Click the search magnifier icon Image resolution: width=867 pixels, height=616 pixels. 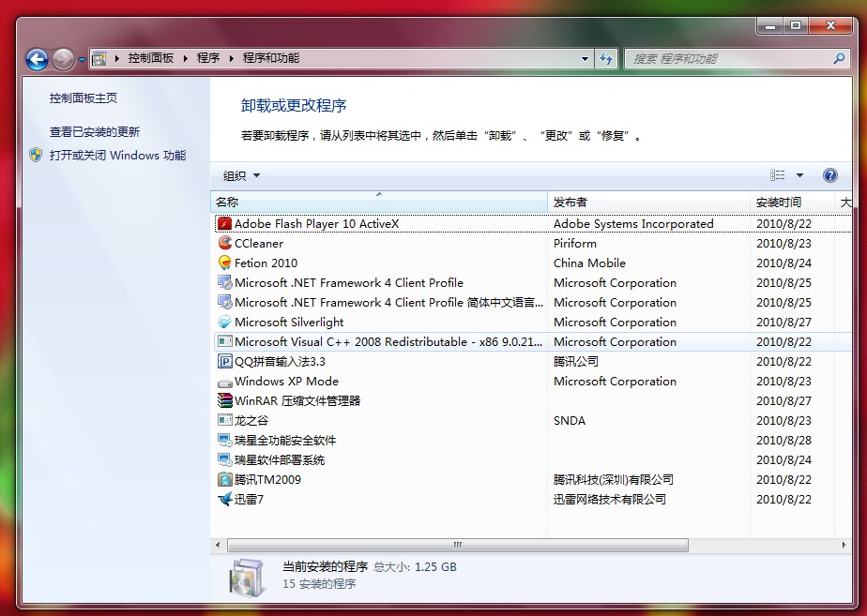[x=839, y=58]
